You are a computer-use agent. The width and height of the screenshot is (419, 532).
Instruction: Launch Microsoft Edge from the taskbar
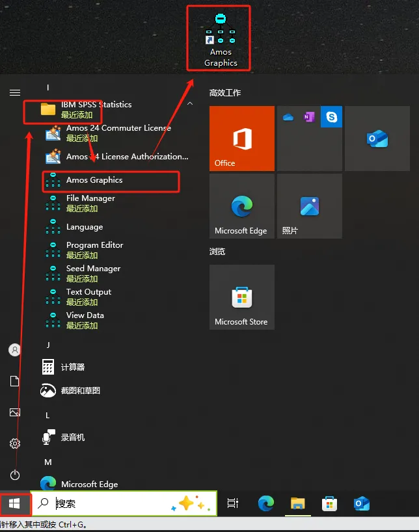coord(266,503)
